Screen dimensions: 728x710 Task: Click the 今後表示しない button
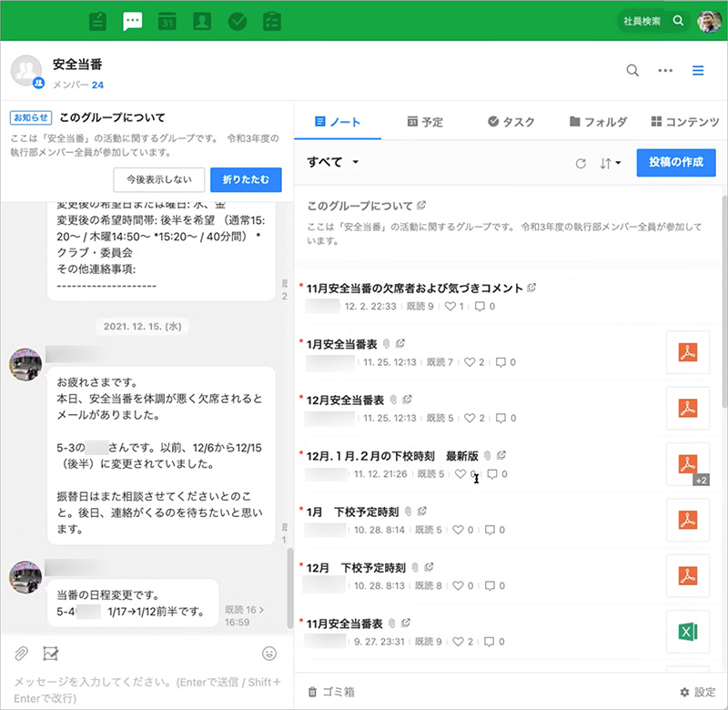click(x=159, y=179)
